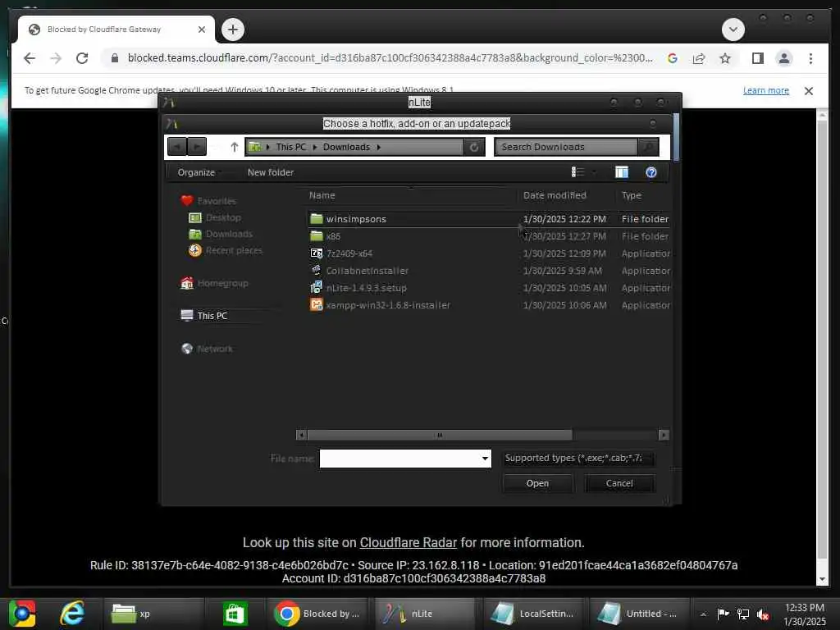
Task: Open the File name dropdown arrow
Action: [485, 459]
